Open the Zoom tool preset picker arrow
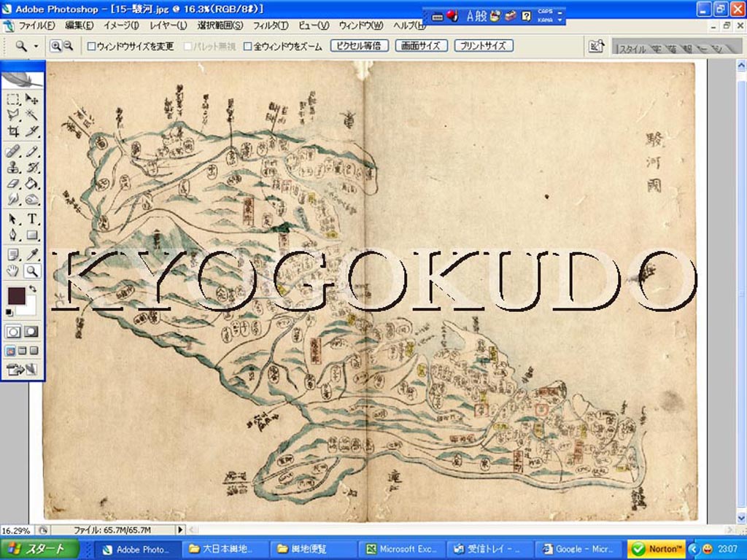Viewport: 747px width, 560px height. pyautogui.click(x=36, y=46)
